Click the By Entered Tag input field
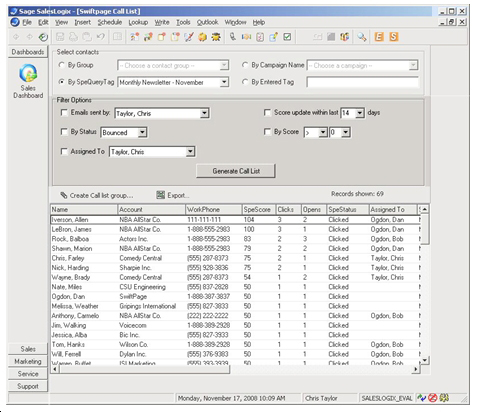 click(362, 82)
